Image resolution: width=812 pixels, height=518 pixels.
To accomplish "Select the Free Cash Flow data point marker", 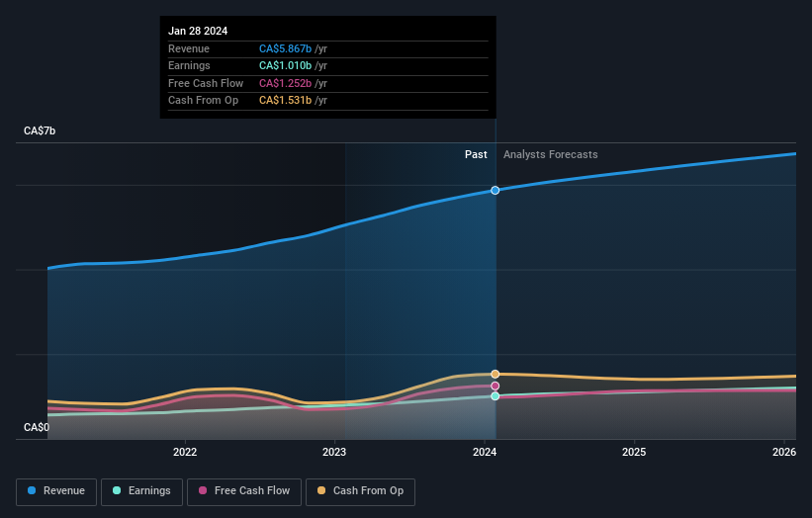I will 496,387.
